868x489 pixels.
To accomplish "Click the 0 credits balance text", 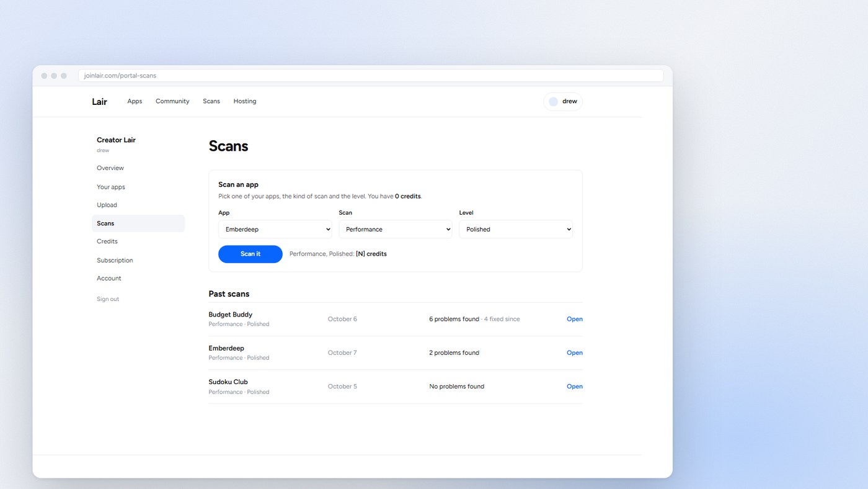I will (408, 196).
